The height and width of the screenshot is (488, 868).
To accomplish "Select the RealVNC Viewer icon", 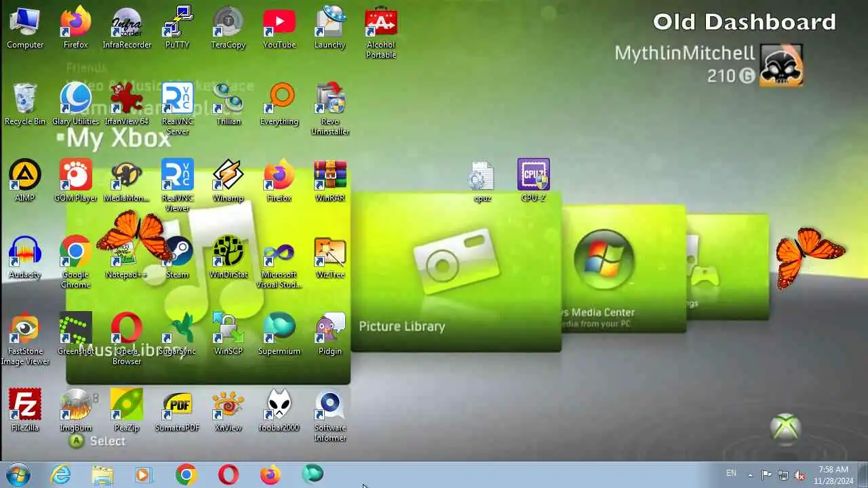I will coord(178,186).
